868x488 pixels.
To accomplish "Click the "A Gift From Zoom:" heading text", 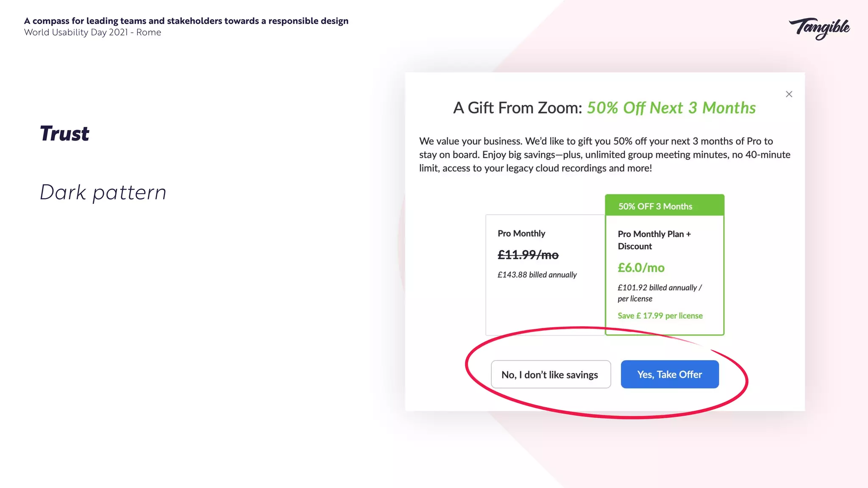I will (517, 108).
